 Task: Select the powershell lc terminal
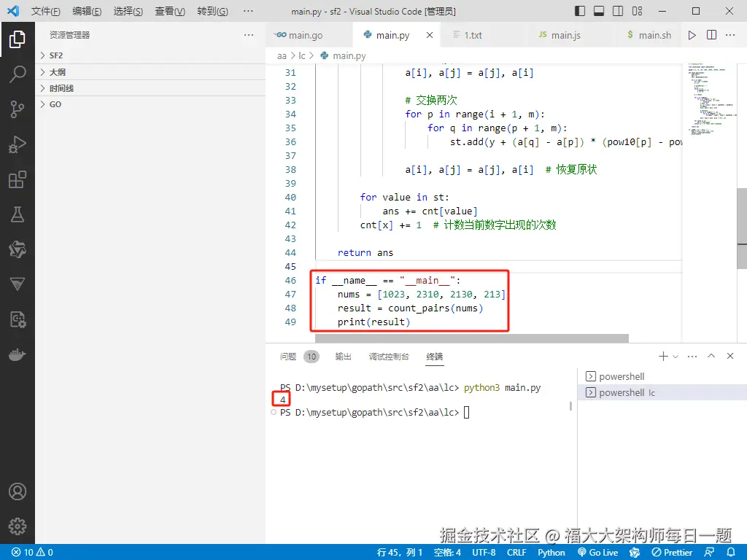(662, 392)
